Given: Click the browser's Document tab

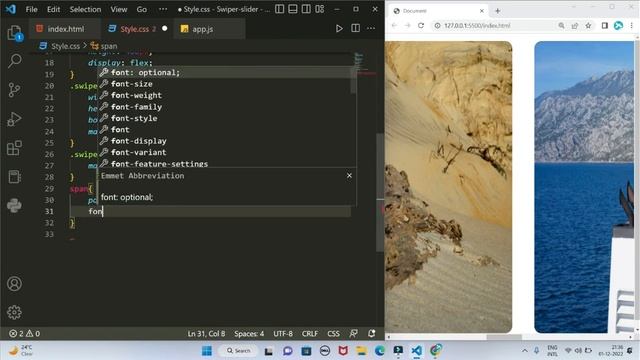Looking at the screenshot, I should (x=438, y=11).
